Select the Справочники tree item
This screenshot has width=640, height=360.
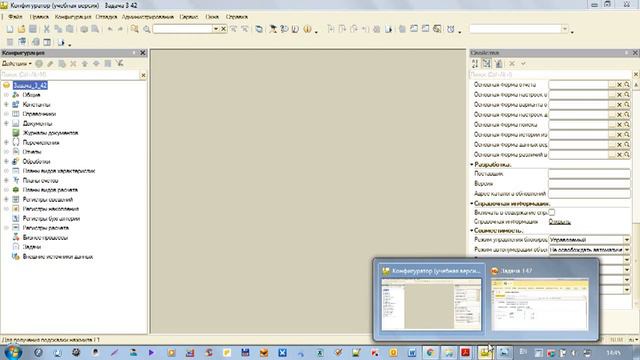[39, 114]
